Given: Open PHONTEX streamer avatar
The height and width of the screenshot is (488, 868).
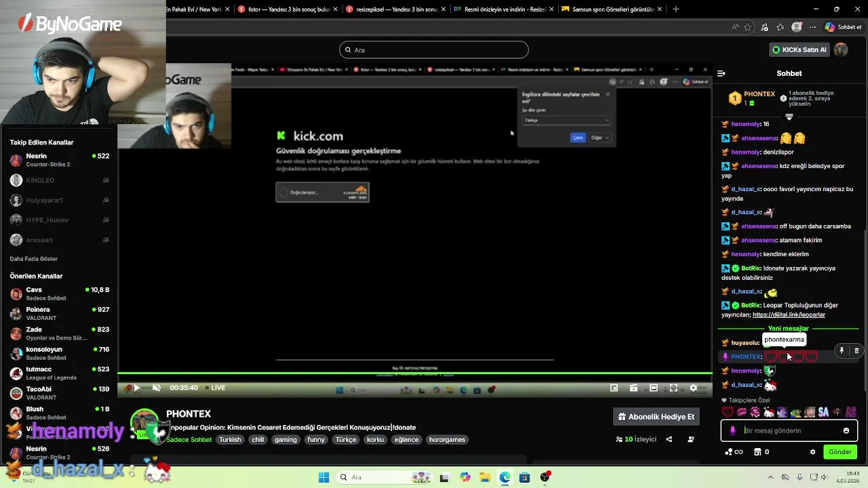Looking at the screenshot, I should click(144, 424).
